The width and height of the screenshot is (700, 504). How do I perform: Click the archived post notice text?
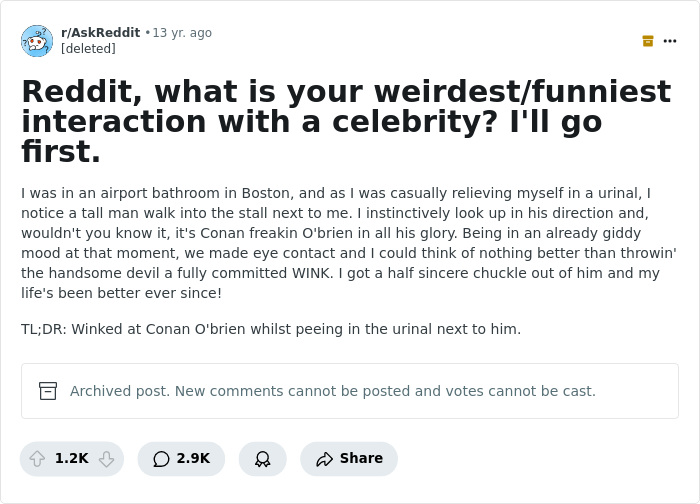point(332,391)
